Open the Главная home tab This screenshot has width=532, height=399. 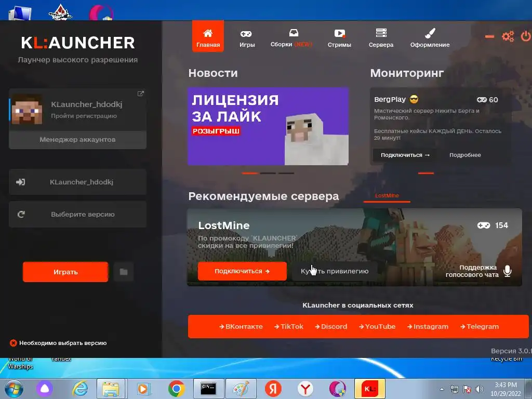pyautogui.click(x=208, y=36)
